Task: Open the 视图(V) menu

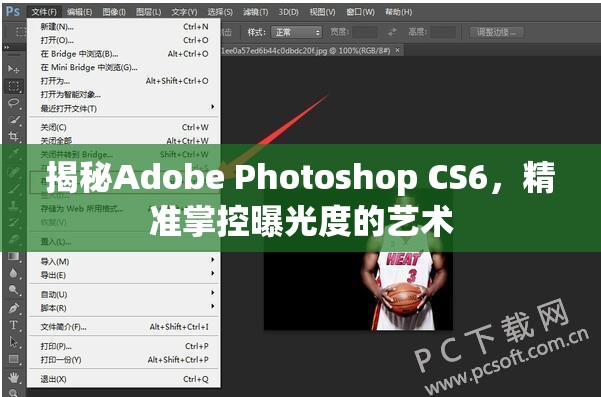Action: coord(322,12)
